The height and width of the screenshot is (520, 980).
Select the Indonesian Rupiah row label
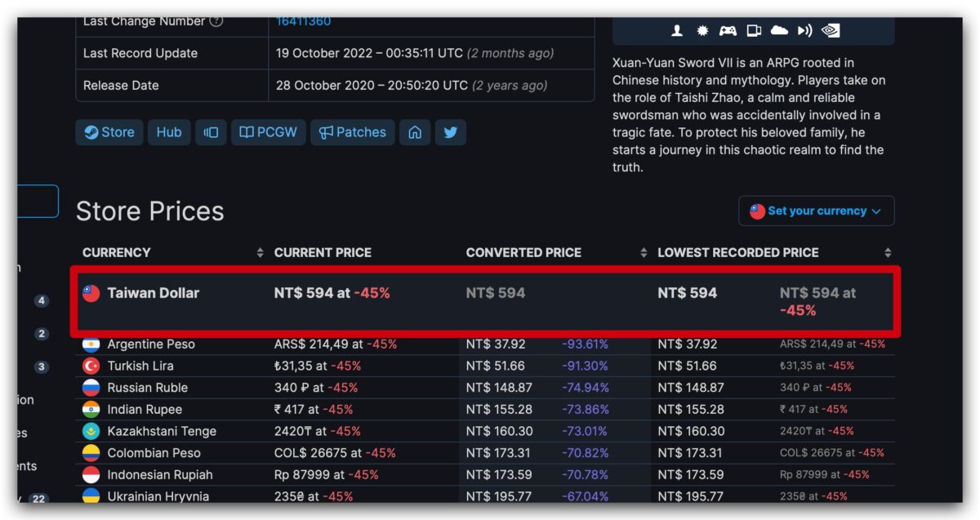(x=160, y=474)
